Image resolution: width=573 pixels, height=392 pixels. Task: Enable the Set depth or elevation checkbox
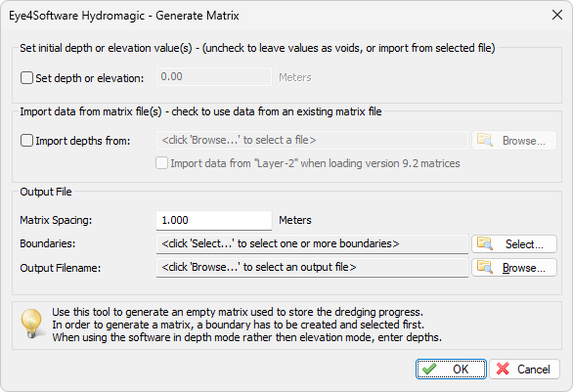[26, 78]
